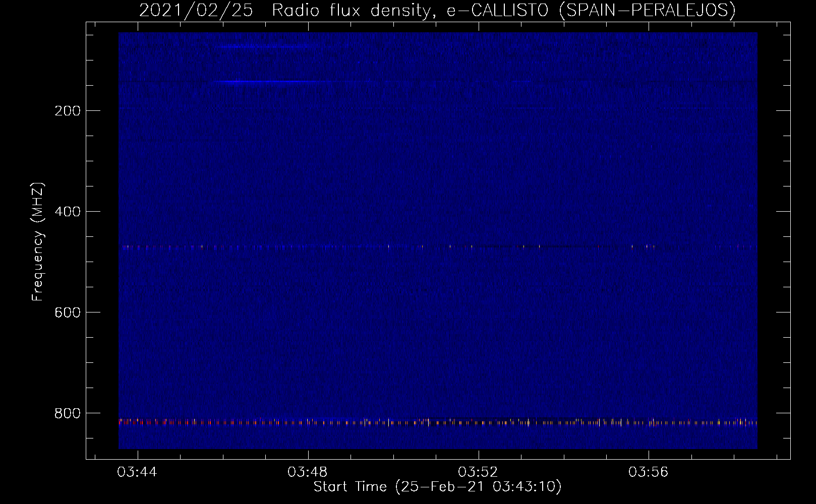816x504 pixels.
Task: Click the 03:52 time tick label
Action: (x=478, y=472)
